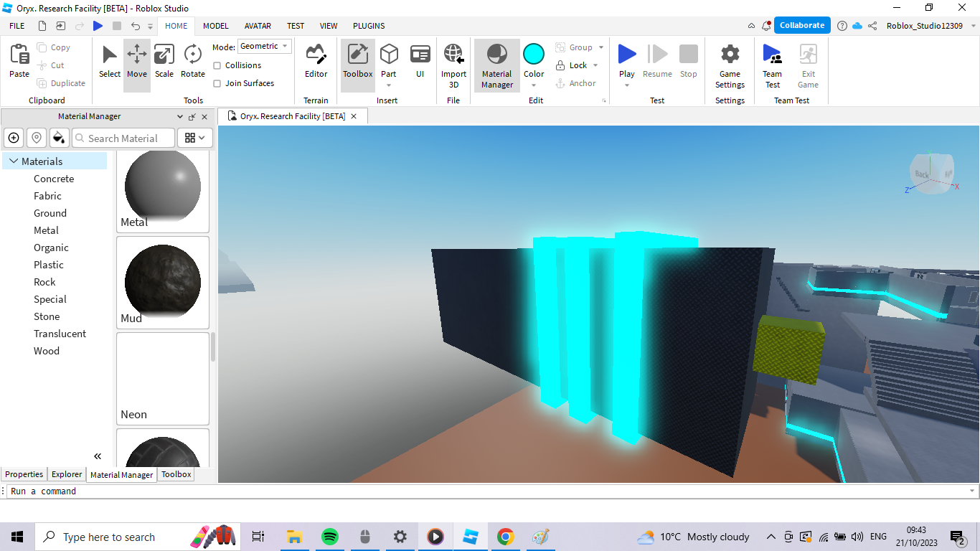This screenshot has height=551, width=980.
Task: Click the Paste clipboard button
Action: point(19,62)
